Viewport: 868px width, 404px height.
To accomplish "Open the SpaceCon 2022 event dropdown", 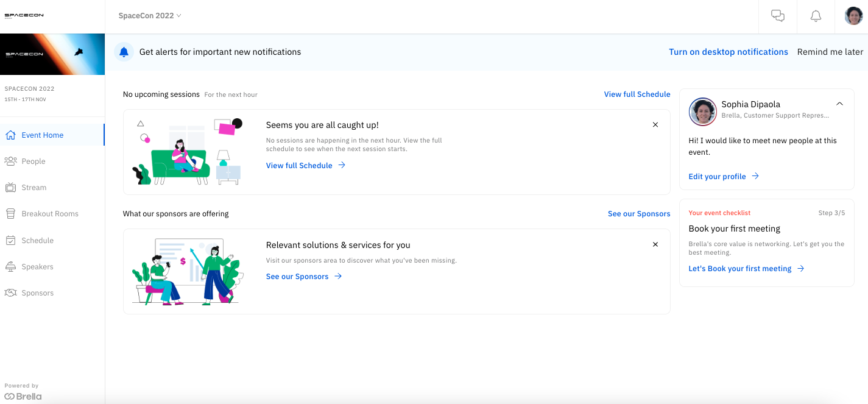I will coord(150,16).
